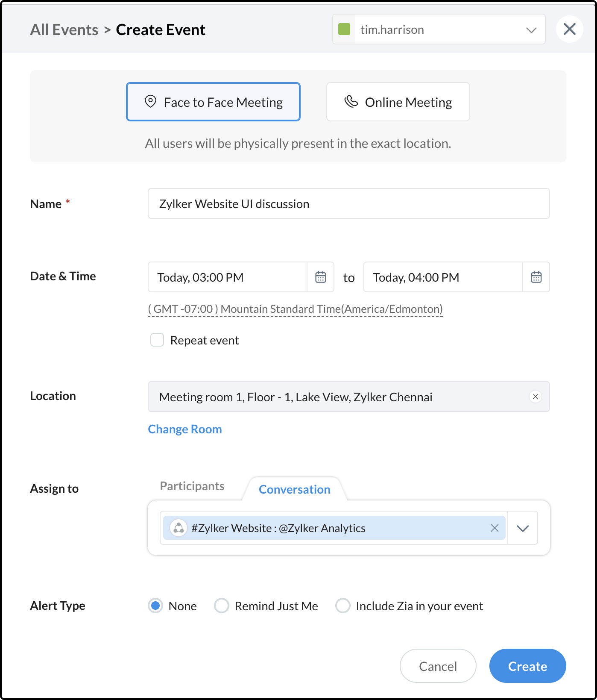Click the phone icon on Online Meeting
This screenshot has width=597, height=700.
(x=351, y=102)
